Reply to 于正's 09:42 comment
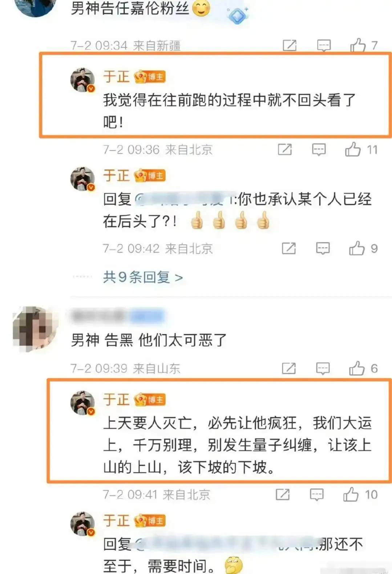This screenshot has height=574, width=392. (x=323, y=248)
